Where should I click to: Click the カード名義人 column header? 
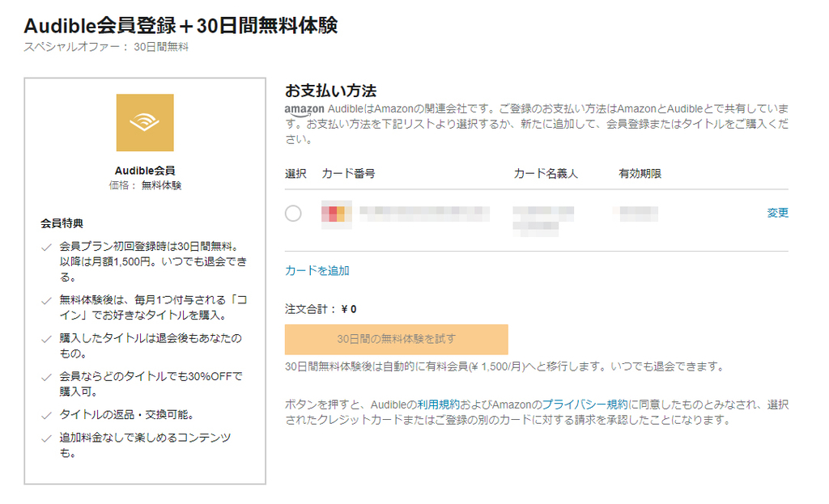pos(546,173)
